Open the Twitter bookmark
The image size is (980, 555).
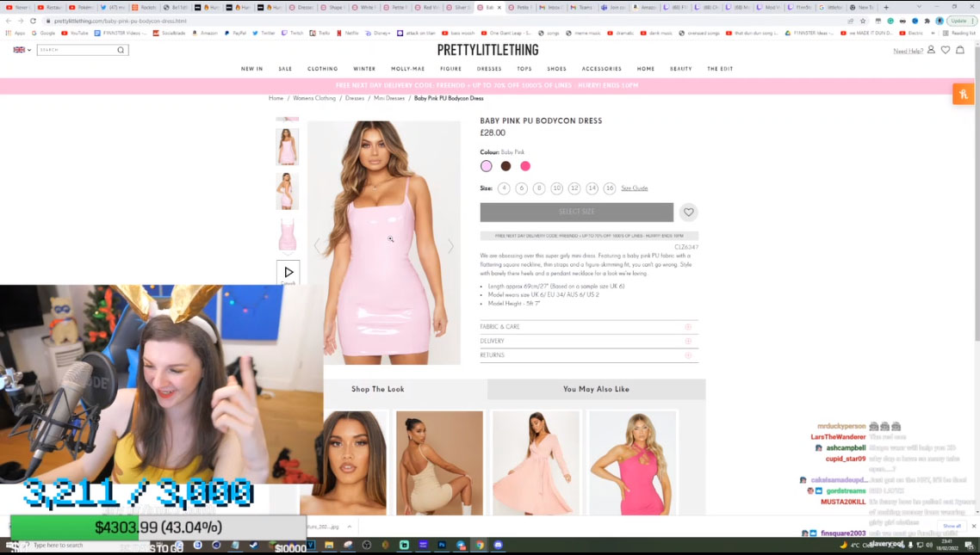pos(264,33)
